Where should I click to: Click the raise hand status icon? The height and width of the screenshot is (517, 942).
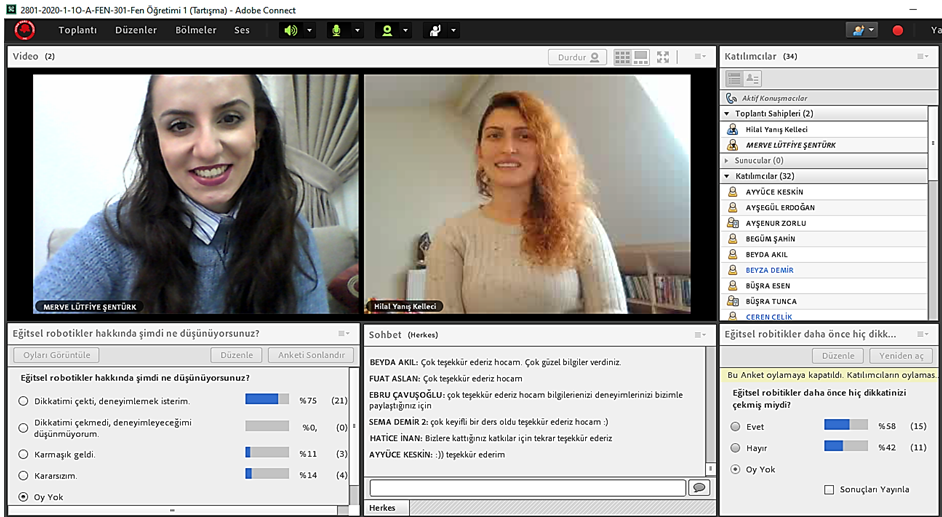(435, 30)
